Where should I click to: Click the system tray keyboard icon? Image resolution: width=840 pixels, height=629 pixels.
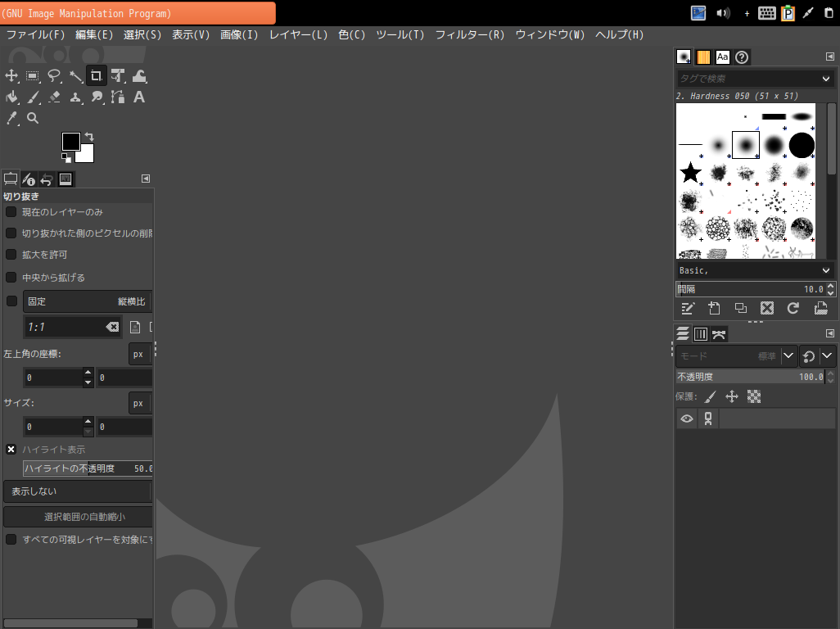pyautogui.click(x=766, y=13)
